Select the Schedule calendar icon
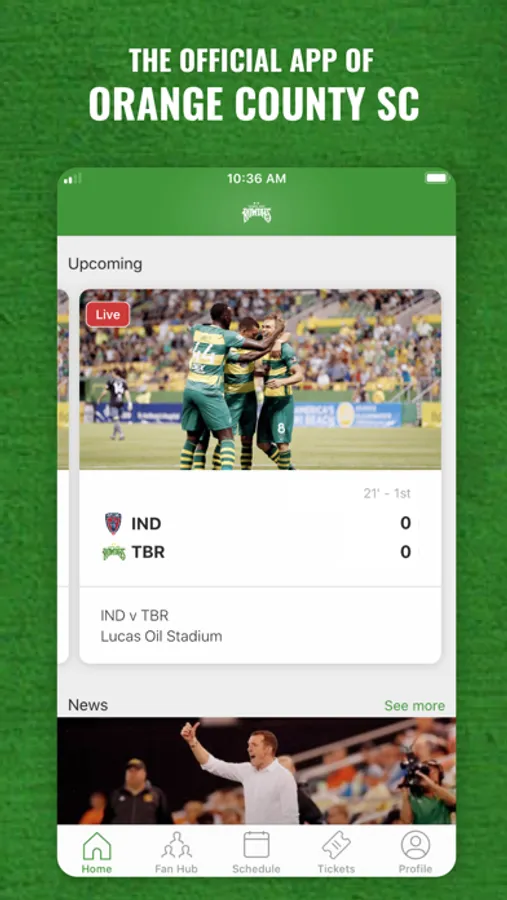This screenshot has width=507, height=900. click(x=256, y=845)
